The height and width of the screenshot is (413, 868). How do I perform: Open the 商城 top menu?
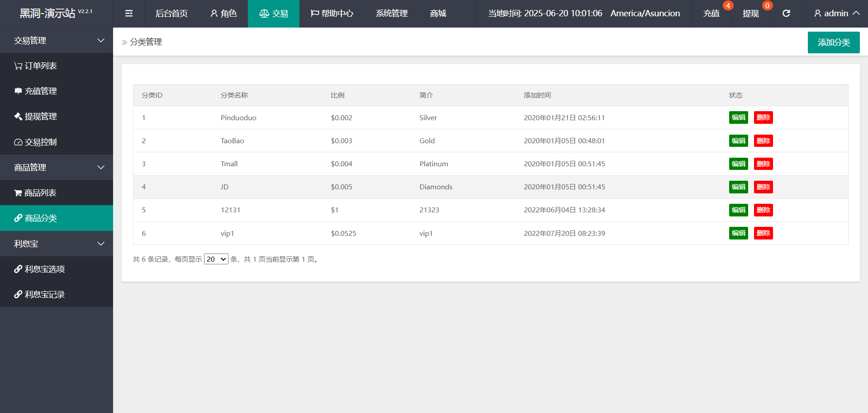tap(438, 14)
